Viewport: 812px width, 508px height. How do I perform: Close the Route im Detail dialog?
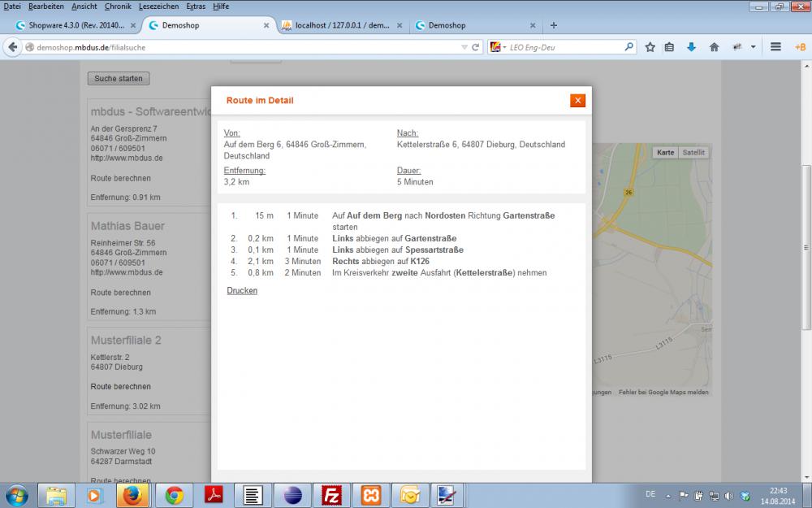point(577,100)
